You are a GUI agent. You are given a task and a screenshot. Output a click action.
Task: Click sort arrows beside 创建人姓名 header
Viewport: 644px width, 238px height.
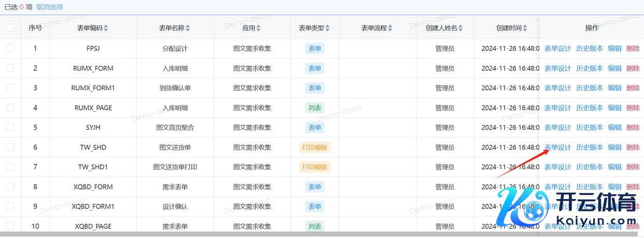pyautogui.click(x=460, y=29)
